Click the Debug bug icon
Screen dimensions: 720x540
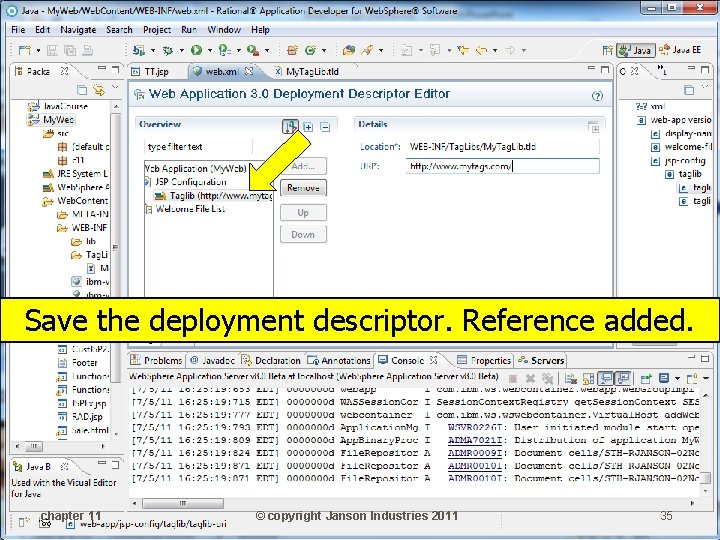point(167,50)
